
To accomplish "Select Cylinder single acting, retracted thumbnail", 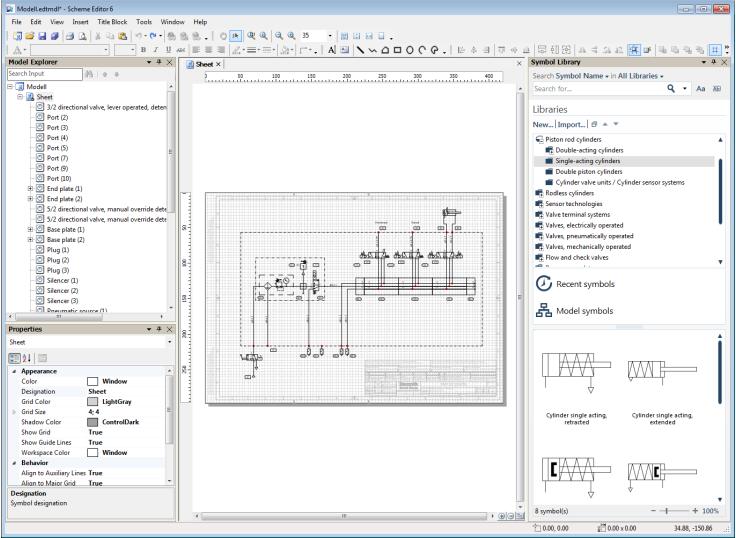I will point(576,389).
